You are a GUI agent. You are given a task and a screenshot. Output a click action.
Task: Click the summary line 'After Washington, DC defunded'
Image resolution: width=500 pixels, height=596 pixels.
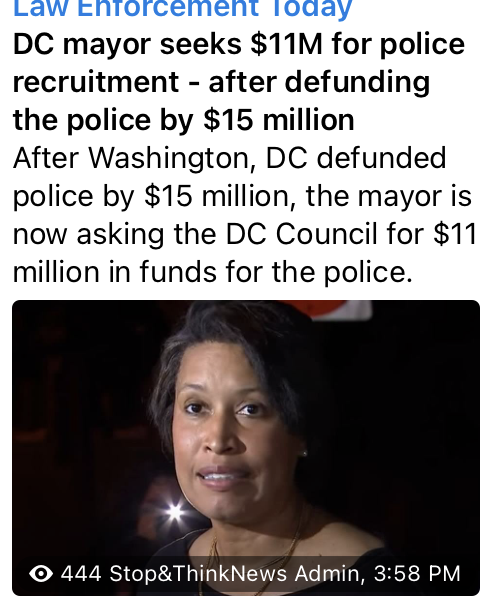(x=230, y=159)
